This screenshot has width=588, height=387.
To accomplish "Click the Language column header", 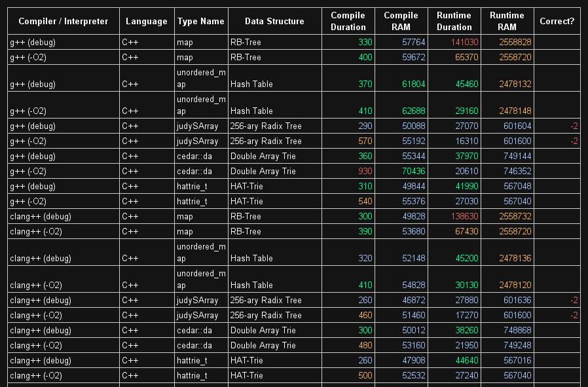I will (147, 22).
